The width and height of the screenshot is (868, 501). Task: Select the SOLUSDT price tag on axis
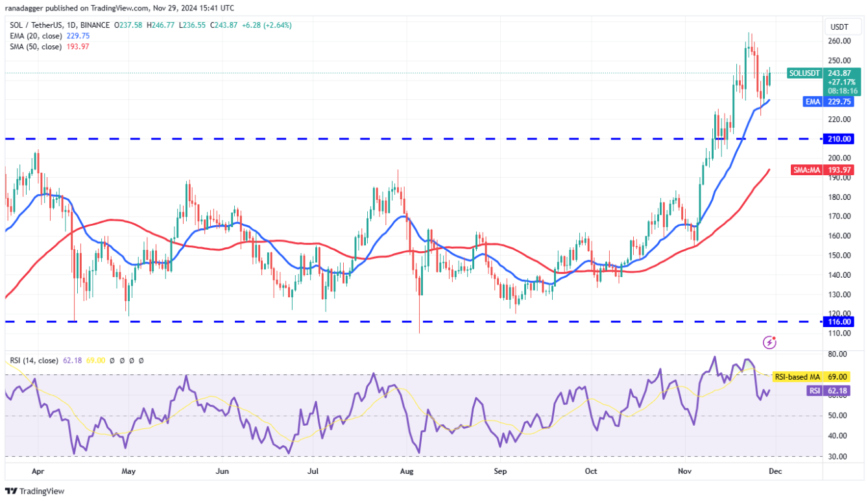click(804, 73)
